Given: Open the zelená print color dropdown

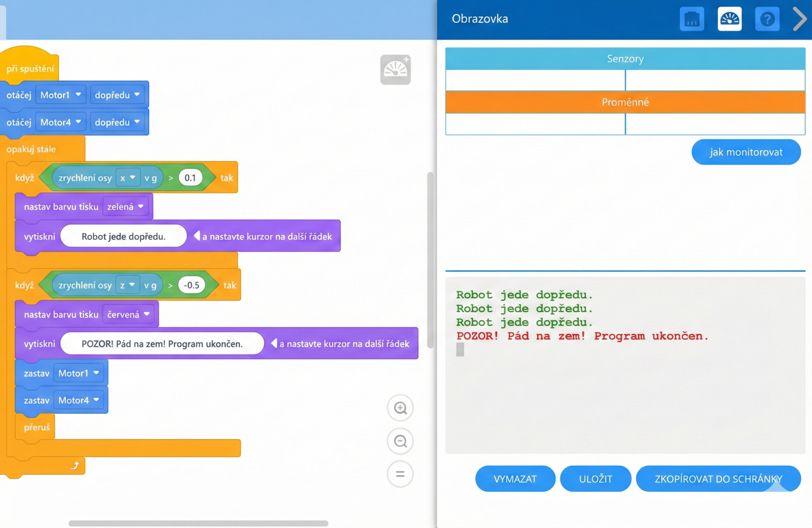Looking at the screenshot, I should point(126,206).
